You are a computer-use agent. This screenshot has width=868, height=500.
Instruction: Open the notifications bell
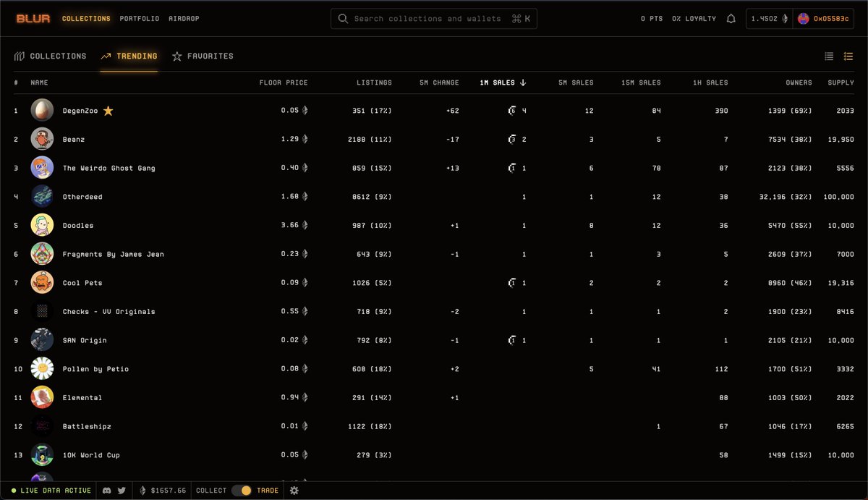pos(731,19)
